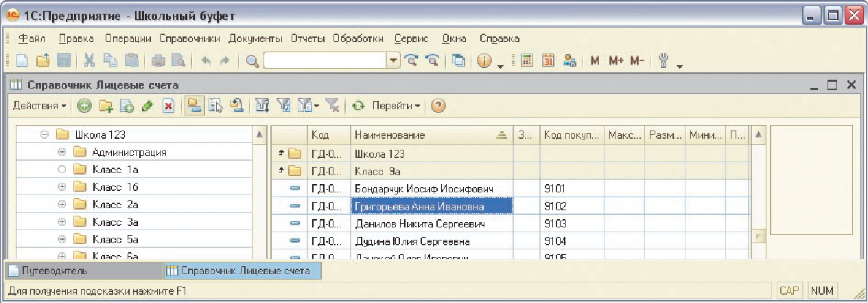Click the Copy icon in main toolbar
Image resolution: width=868 pixels, height=303 pixels.
coord(110,60)
